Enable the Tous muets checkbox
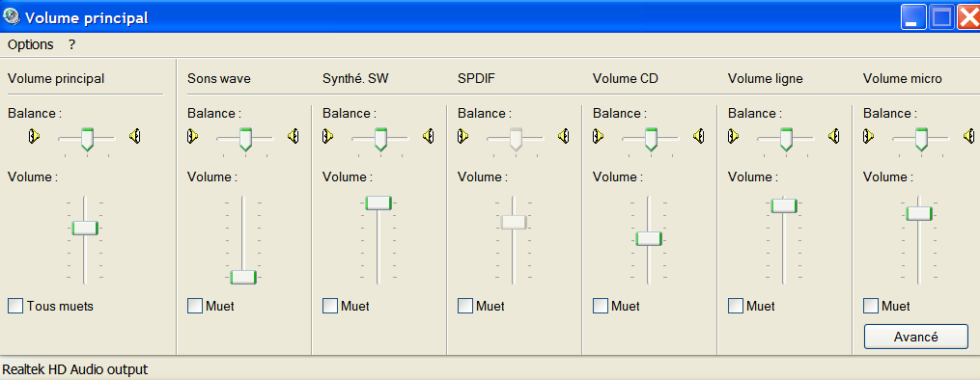The width and height of the screenshot is (980, 380). pos(15,306)
